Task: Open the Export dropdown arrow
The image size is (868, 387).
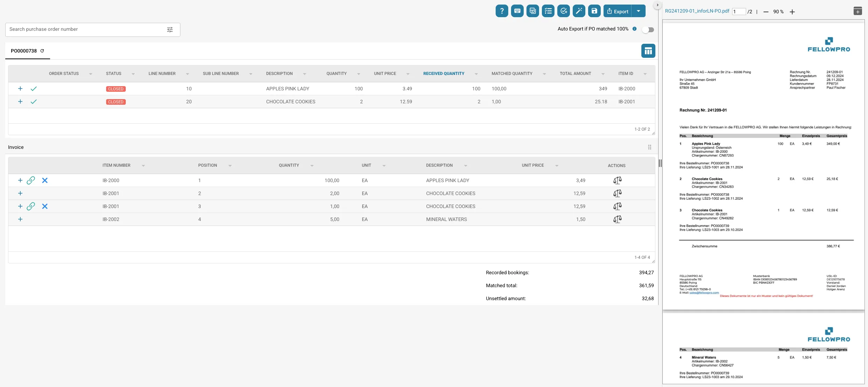Action: coord(639,11)
